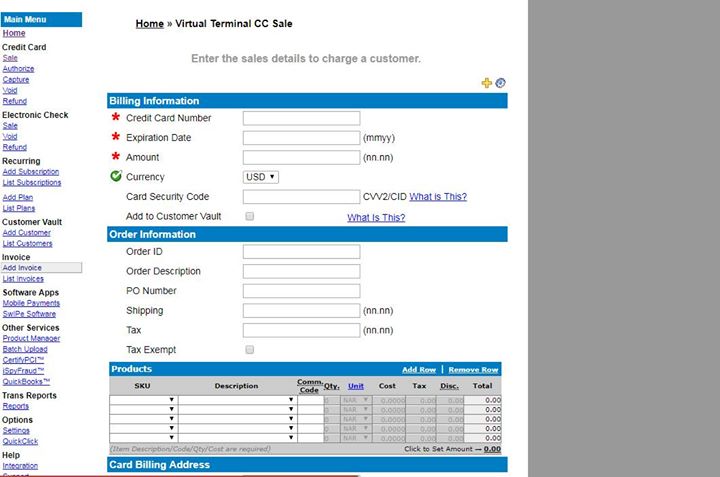Focus the Credit Card Number field
The width and height of the screenshot is (720, 477).
coord(301,118)
